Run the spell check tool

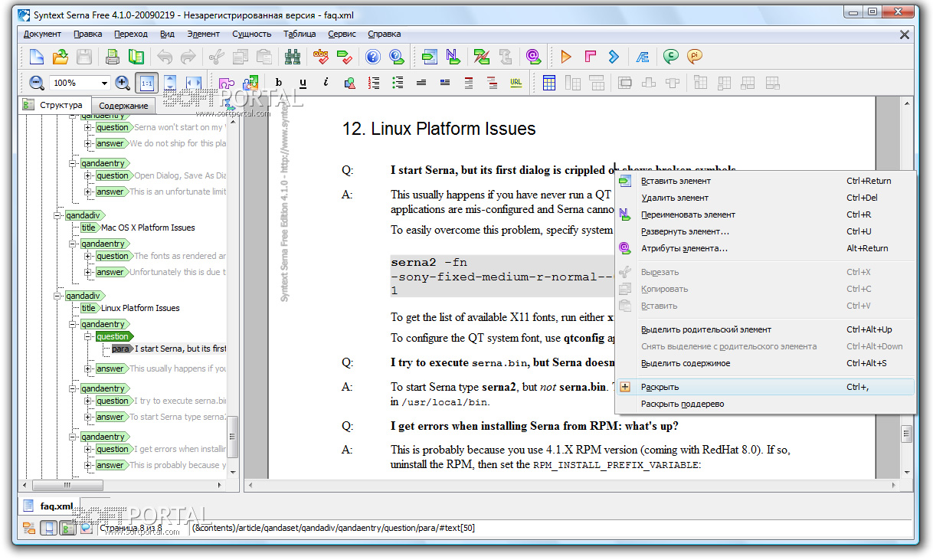tap(320, 57)
